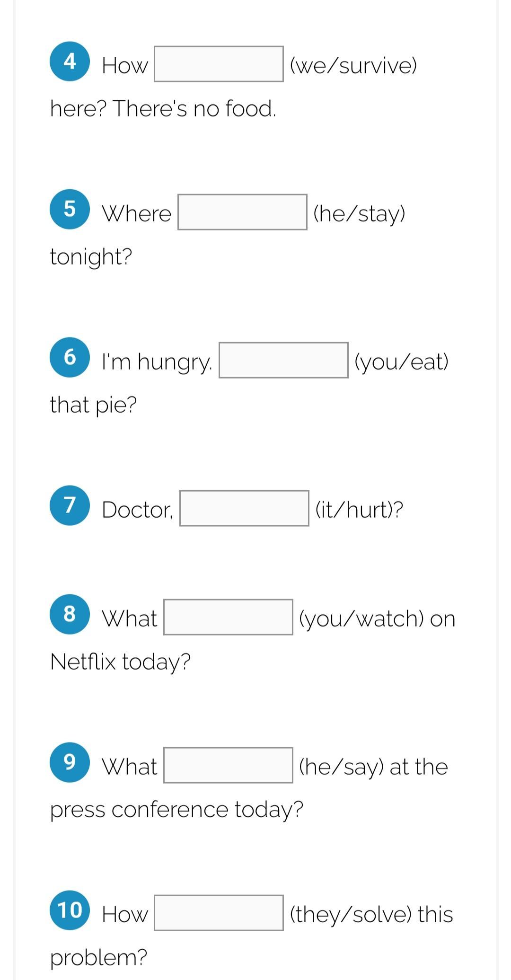
Task: Click the blue number 9 badge
Action: (70, 762)
